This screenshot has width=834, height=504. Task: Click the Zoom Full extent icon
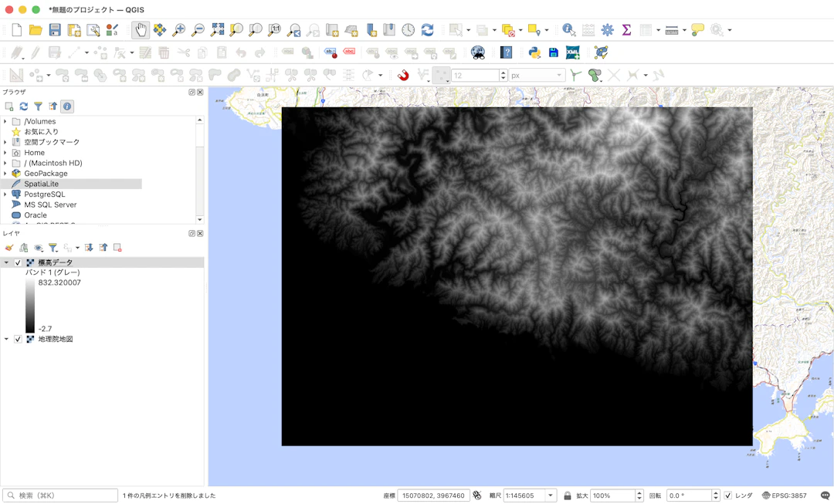[x=217, y=30]
